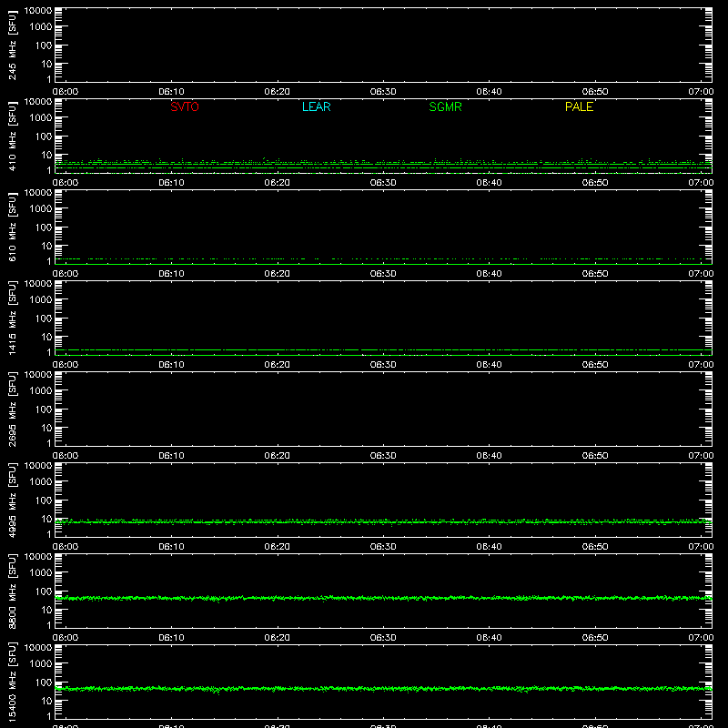Click the 10 tick value on 1415 MHz axis
The width and height of the screenshot is (728, 728).
(x=47, y=337)
